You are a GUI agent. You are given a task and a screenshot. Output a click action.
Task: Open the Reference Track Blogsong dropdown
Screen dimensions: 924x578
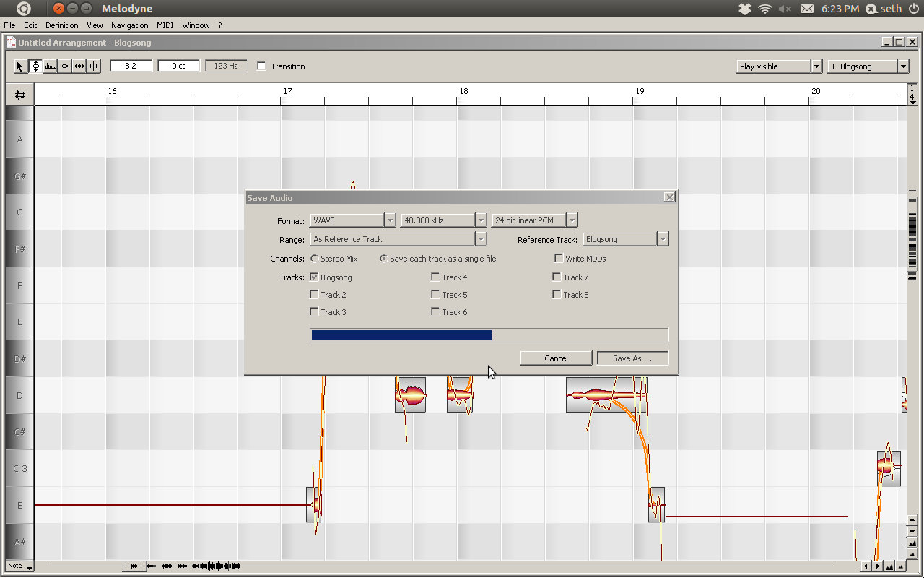coord(626,239)
